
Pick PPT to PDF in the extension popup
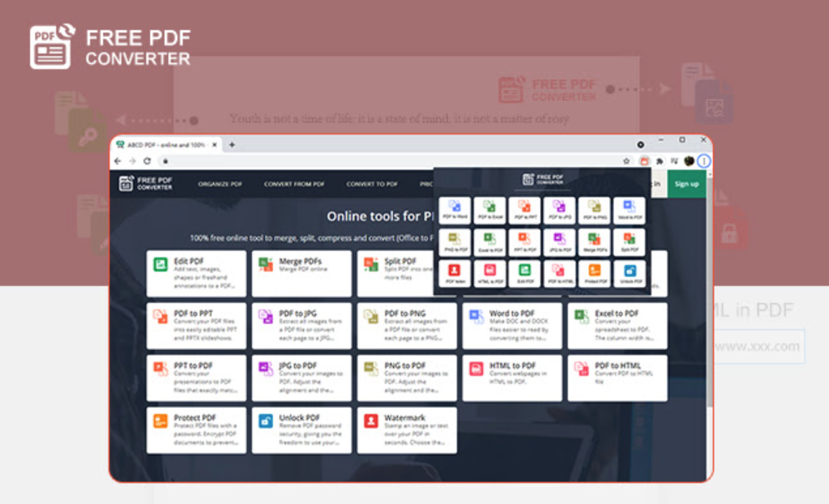pyautogui.click(x=524, y=242)
